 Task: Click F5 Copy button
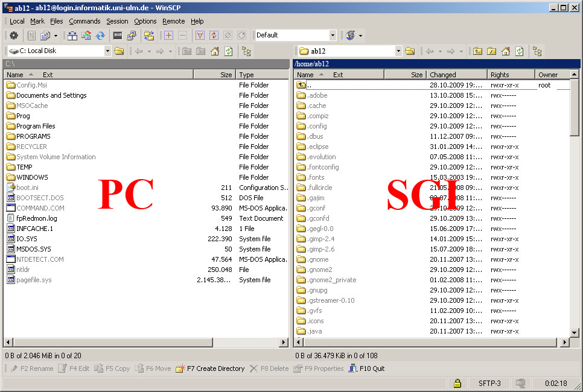coord(112,368)
